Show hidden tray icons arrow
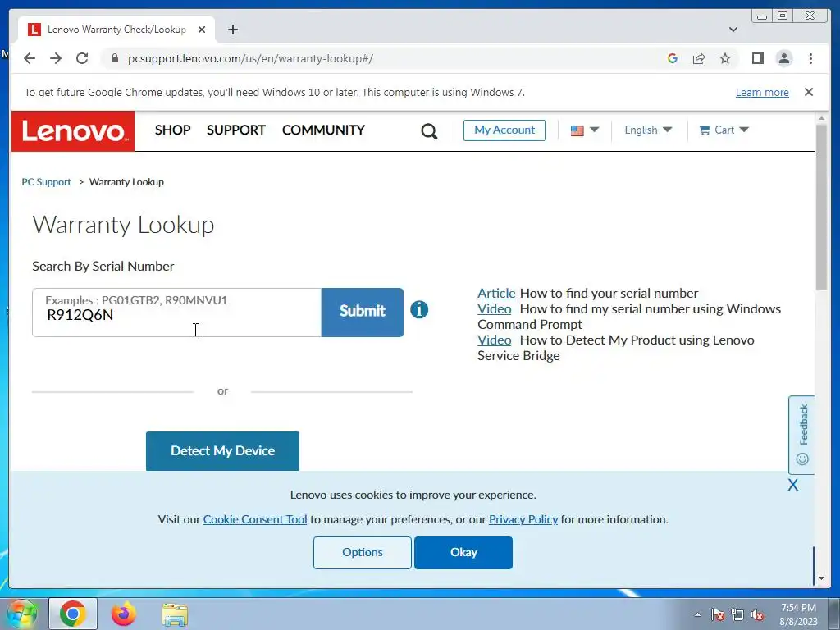 [x=697, y=614]
